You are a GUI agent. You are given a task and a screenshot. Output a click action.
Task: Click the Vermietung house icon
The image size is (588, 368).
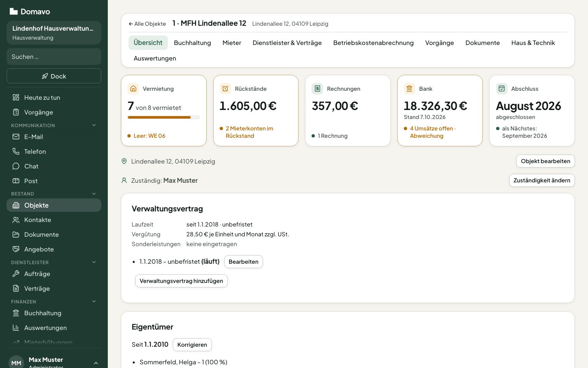[x=133, y=89]
